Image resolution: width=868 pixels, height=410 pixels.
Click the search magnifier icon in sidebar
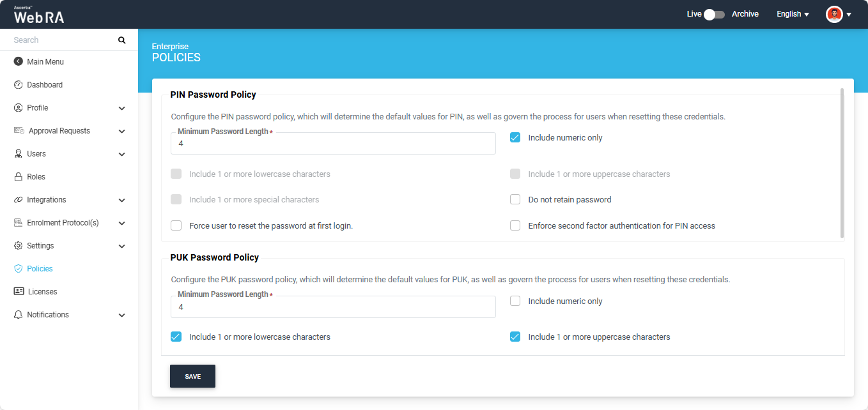(x=121, y=40)
